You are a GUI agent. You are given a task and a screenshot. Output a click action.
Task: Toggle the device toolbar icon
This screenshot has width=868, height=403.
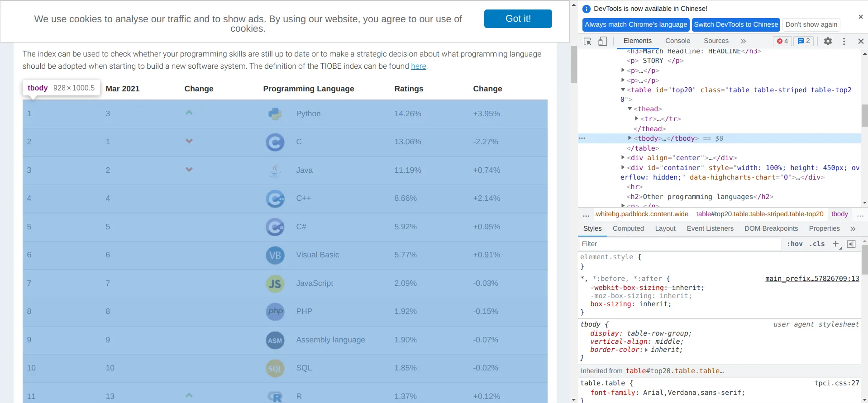(x=602, y=41)
